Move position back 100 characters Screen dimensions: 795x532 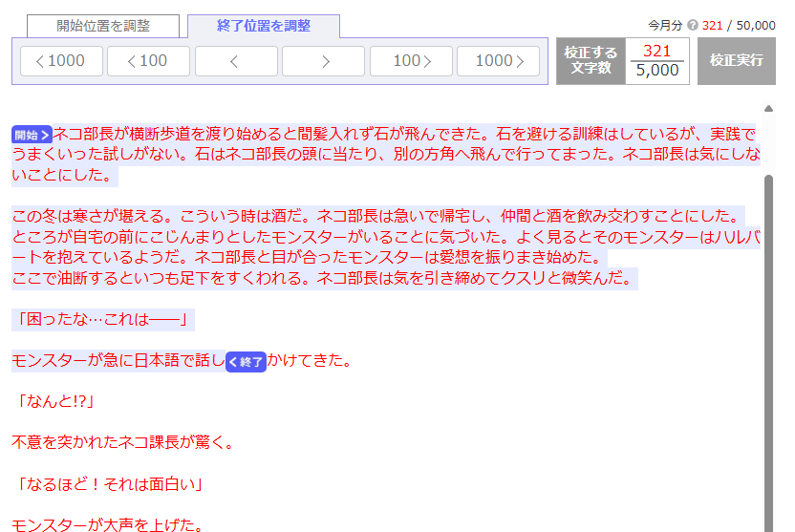[x=148, y=61]
